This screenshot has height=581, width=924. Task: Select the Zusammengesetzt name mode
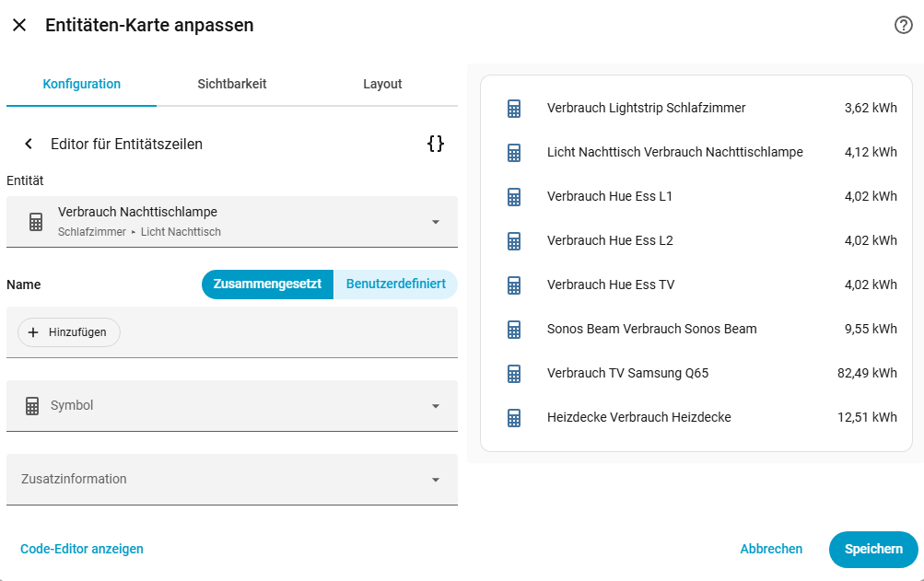tap(267, 285)
